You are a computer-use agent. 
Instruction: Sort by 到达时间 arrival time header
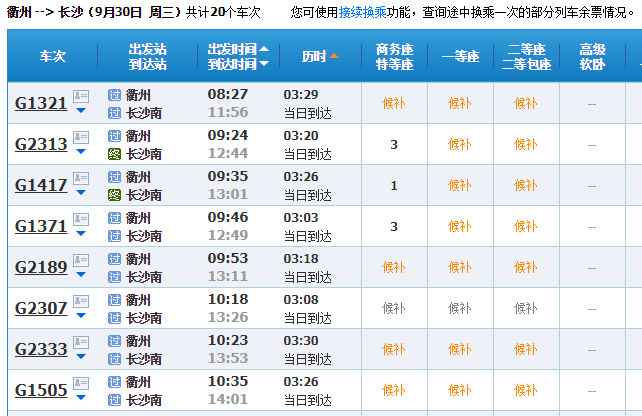coord(238,64)
